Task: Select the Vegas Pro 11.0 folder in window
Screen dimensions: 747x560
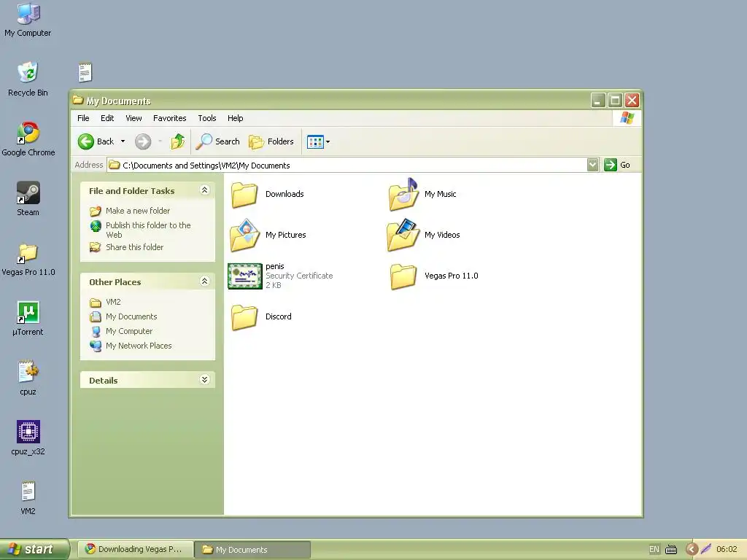Action: coord(434,276)
